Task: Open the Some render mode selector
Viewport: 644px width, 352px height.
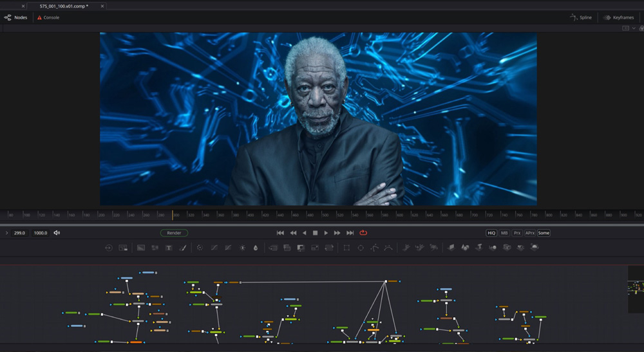Action: 544,233
